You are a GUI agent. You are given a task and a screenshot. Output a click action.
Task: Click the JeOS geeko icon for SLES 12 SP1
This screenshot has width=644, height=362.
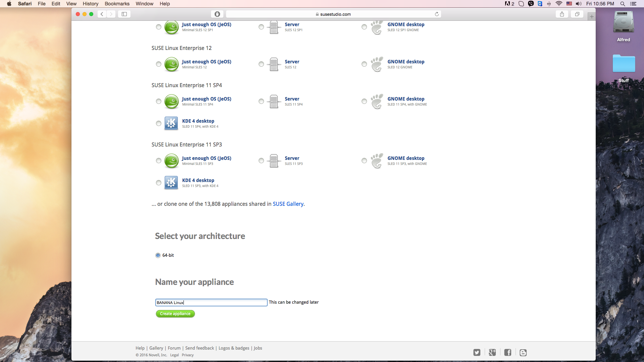coord(171,27)
